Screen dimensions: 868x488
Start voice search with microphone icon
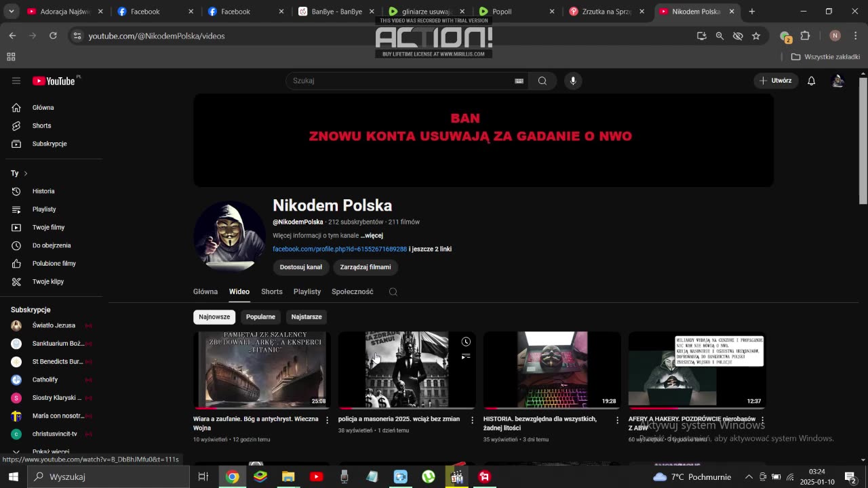(x=573, y=81)
